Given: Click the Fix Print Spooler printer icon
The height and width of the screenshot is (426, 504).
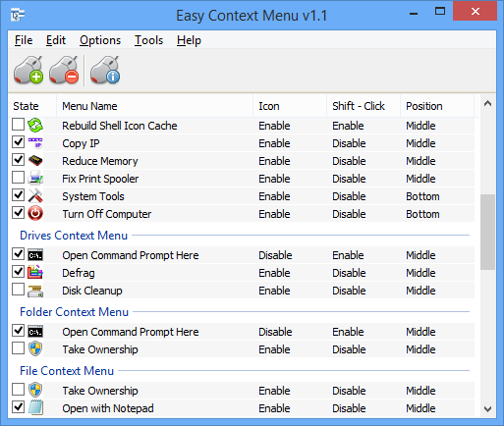Looking at the screenshot, I should [35, 179].
